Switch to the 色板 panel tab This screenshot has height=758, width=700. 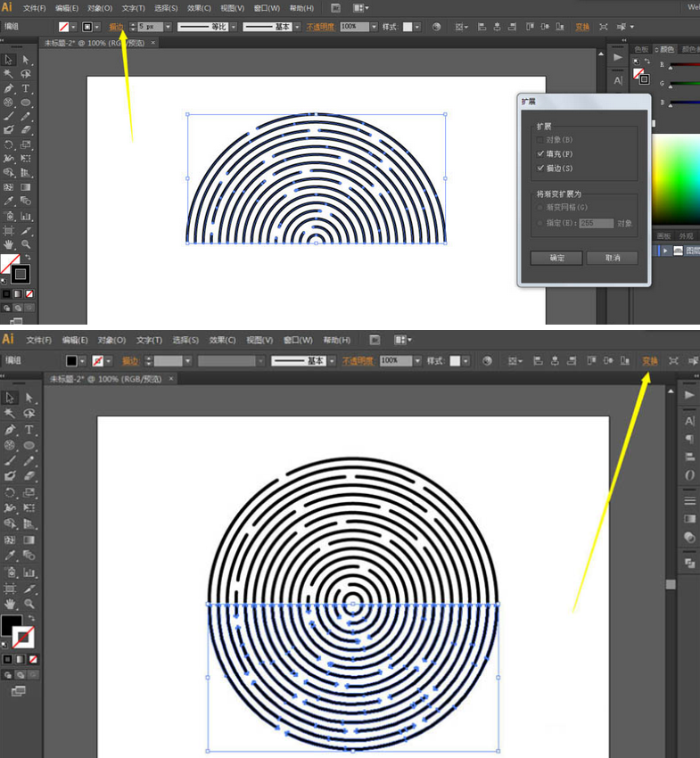[x=642, y=50]
